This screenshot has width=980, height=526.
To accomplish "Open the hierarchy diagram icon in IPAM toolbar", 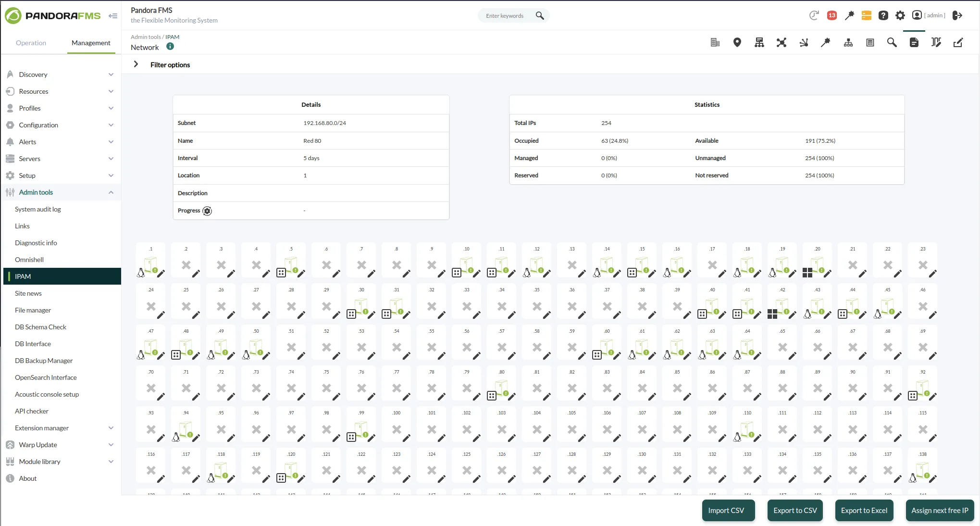I will (x=848, y=42).
